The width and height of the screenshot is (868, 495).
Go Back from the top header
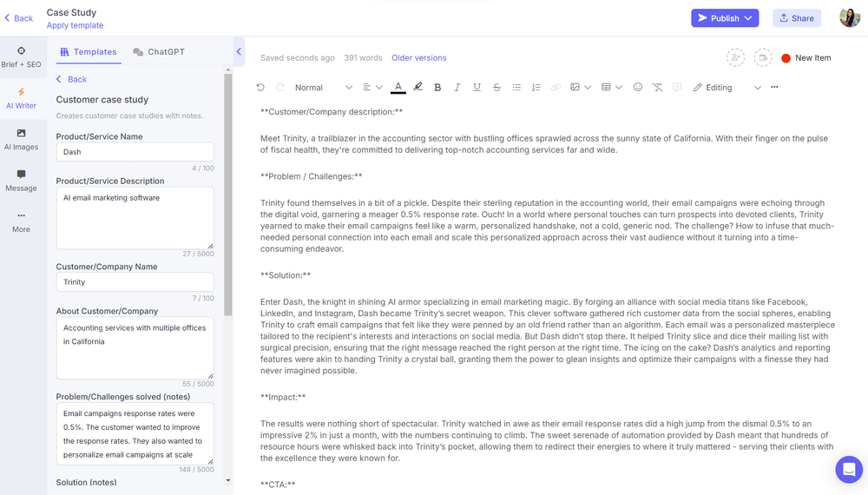pos(18,18)
